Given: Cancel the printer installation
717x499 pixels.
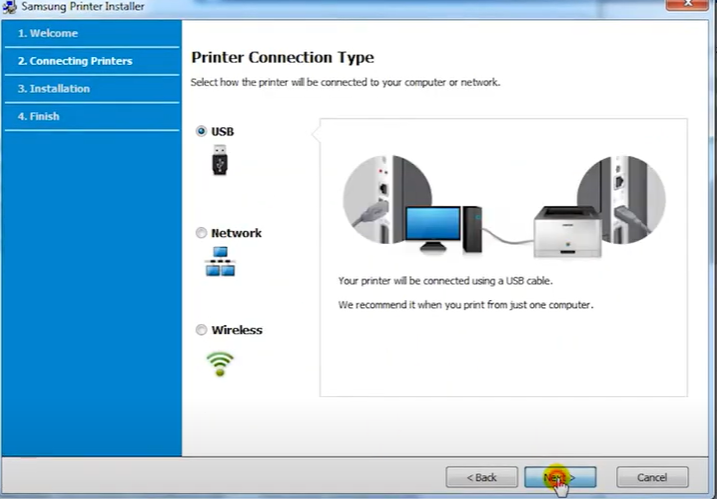Looking at the screenshot, I should (x=652, y=478).
